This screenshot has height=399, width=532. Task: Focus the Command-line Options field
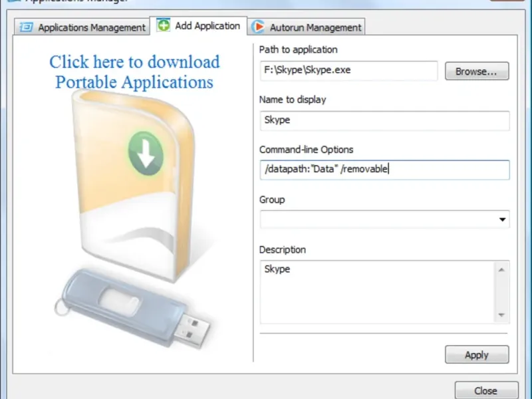[x=385, y=170]
